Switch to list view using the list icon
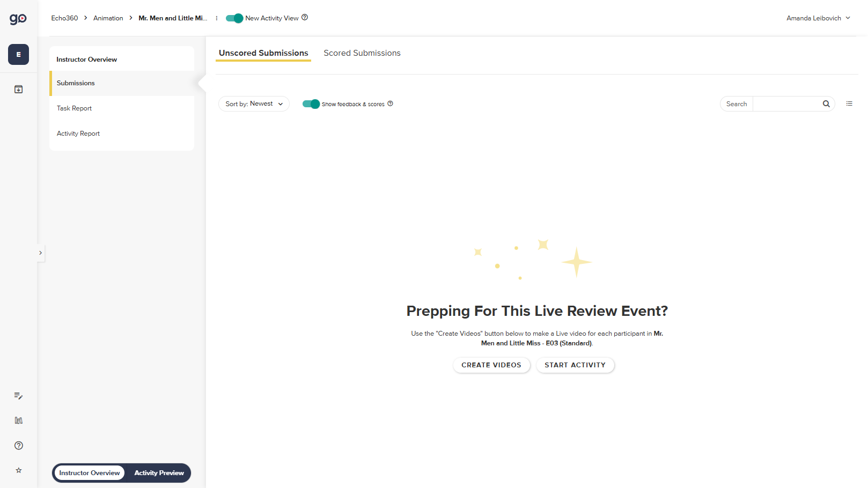 [x=849, y=103]
